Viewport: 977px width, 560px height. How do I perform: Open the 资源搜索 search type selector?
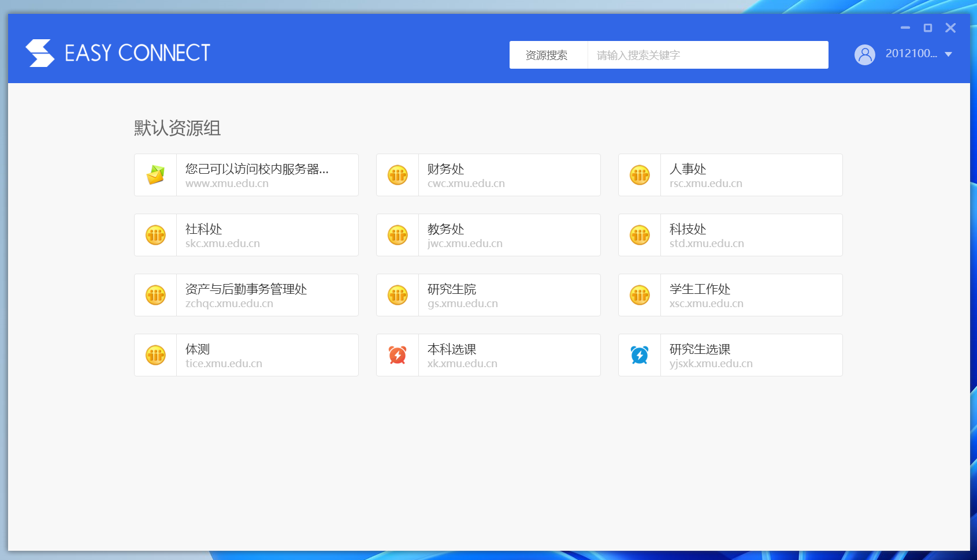pyautogui.click(x=547, y=55)
